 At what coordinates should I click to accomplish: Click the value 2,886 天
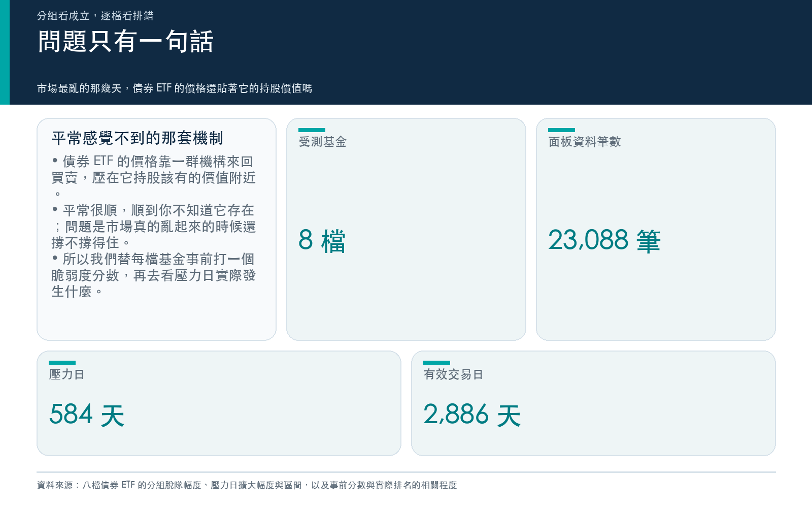tap(472, 415)
